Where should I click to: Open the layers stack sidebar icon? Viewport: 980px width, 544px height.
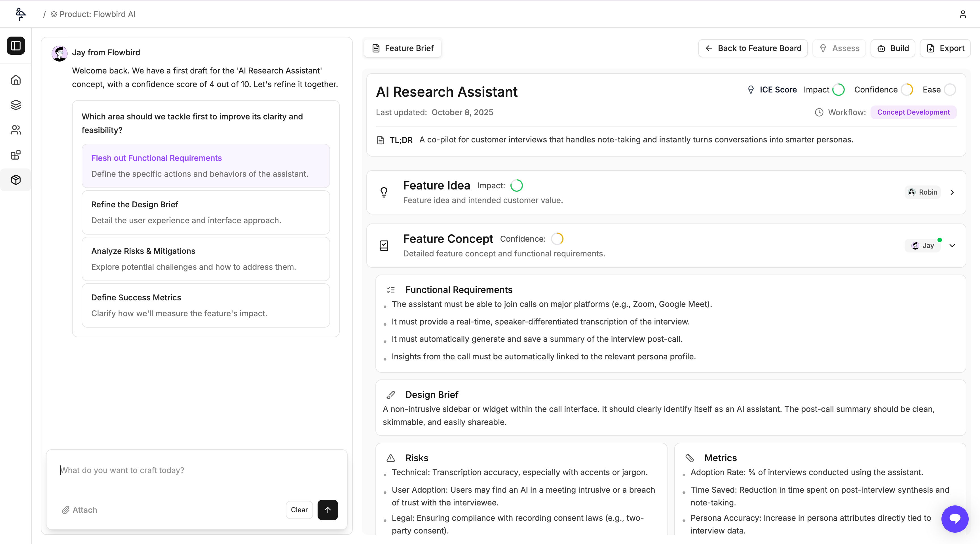[16, 105]
